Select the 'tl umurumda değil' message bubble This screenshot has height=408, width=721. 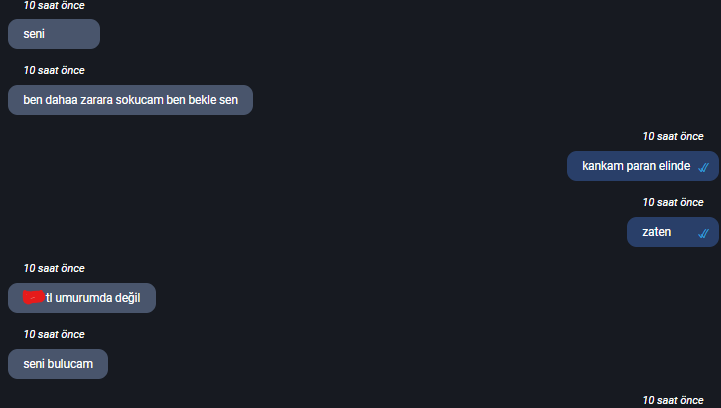pyautogui.click(x=82, y=298)
